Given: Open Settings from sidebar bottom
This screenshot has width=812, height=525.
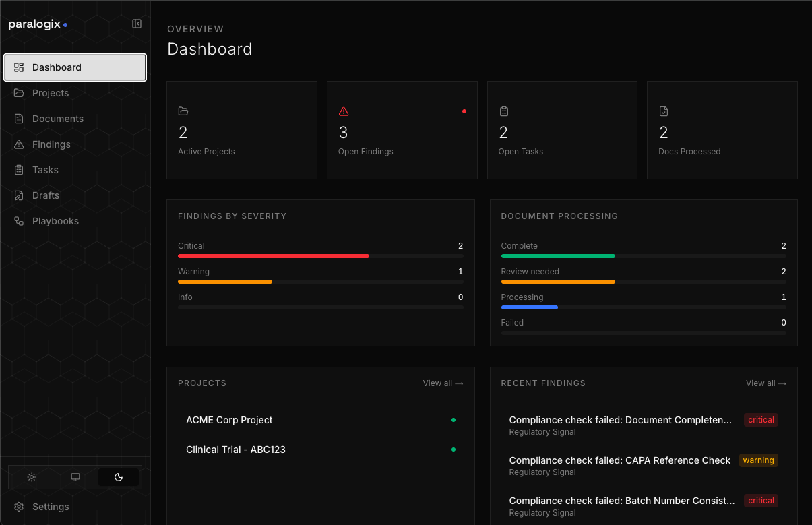Looking at the screenshot, I should (x=75, y=507).
